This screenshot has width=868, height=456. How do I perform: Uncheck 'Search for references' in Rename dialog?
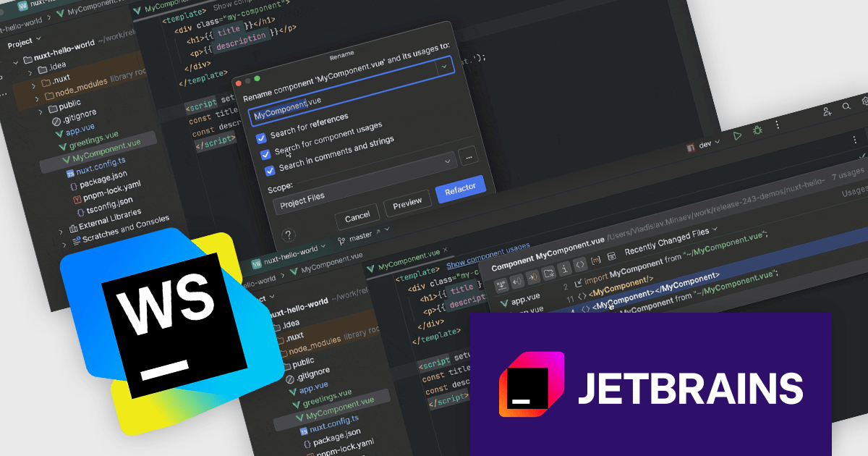(261, 137)
